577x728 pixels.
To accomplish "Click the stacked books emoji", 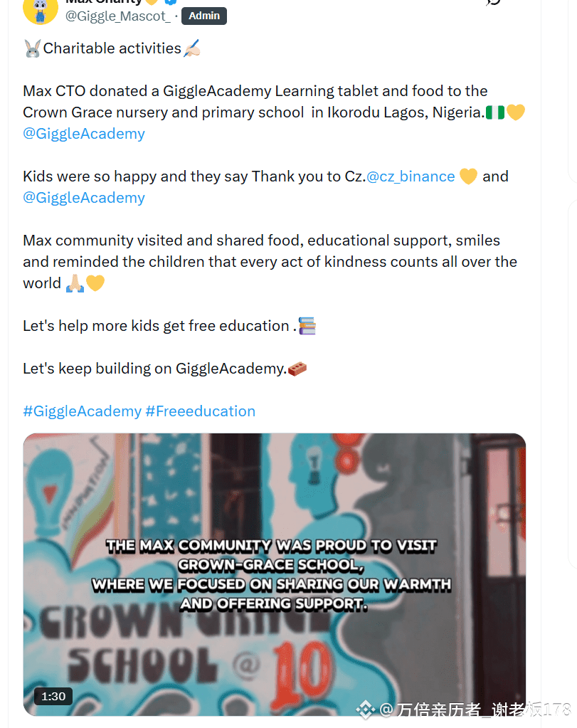I will point(307,326).
